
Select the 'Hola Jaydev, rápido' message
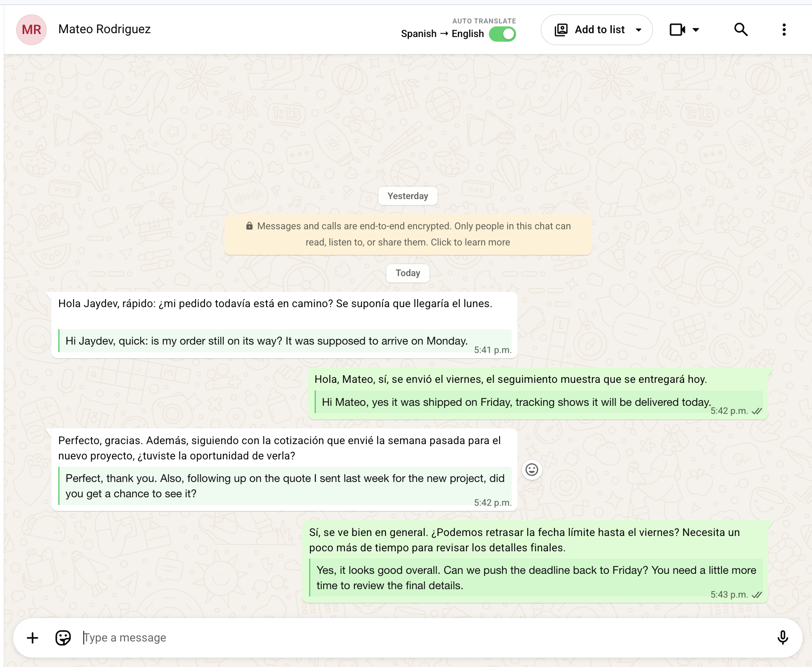pyautogui.click(x=275, y=303)
